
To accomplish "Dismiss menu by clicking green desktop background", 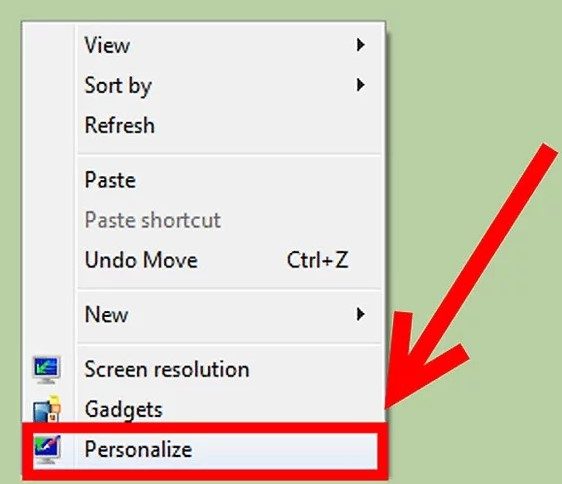I will 466,72.
